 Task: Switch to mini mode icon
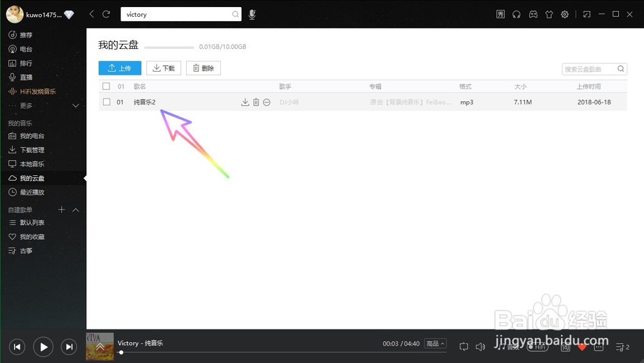(x=587, y=14)
